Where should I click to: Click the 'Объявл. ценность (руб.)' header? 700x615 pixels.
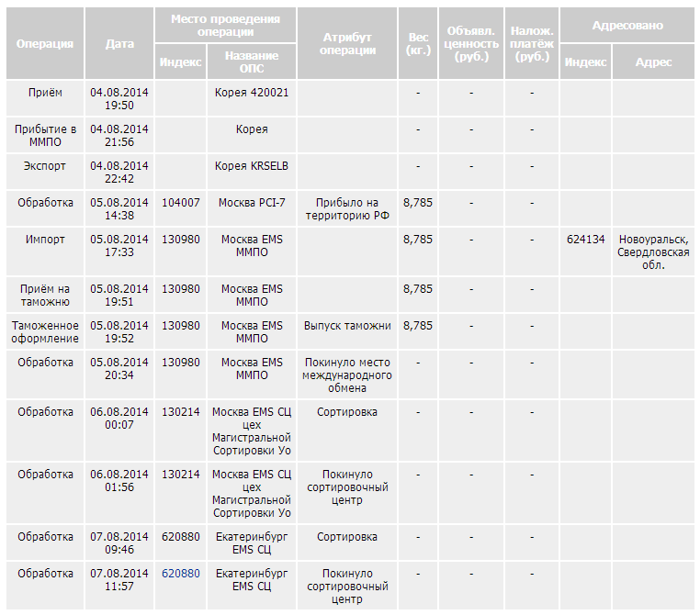pos(471,43)
